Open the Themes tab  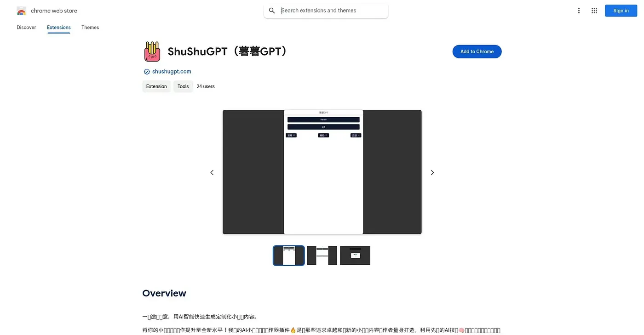(90, 28)
